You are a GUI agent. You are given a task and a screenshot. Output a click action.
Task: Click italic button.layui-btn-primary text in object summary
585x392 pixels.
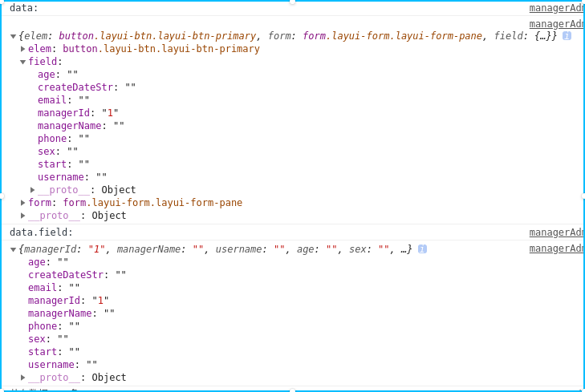157,36
